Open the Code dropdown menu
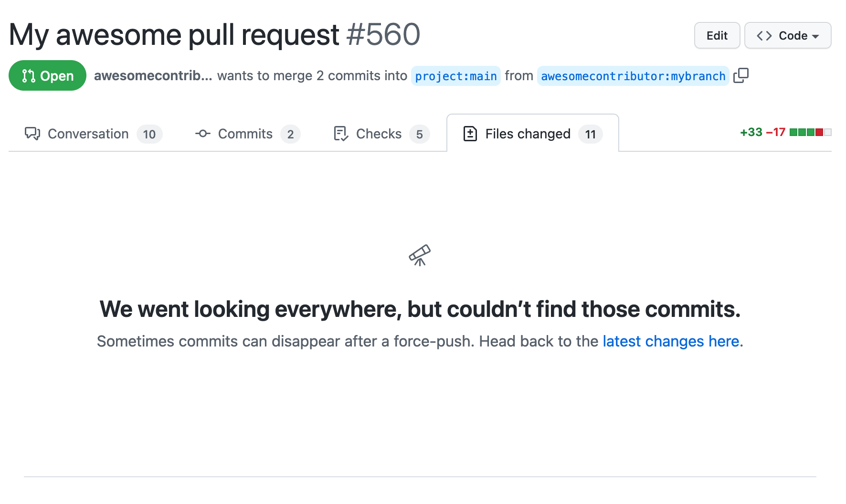846x504 pixels. (x=787, y=35)
